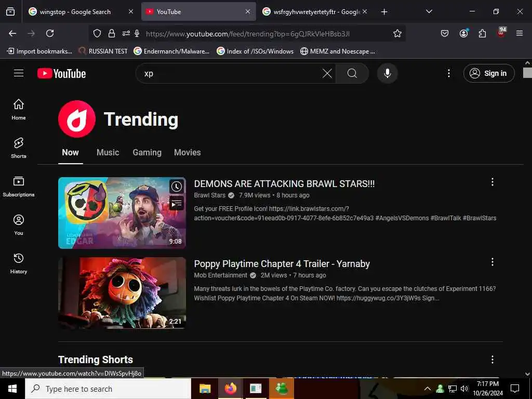This screenshot has height=399, width=532.
Task: Open the Firefox account icon
Action: coord(463,33)
